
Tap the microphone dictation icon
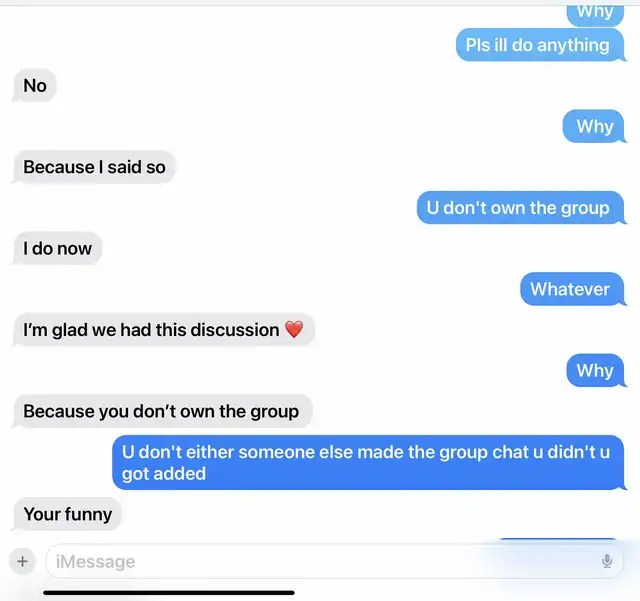[x=607, y=561]
